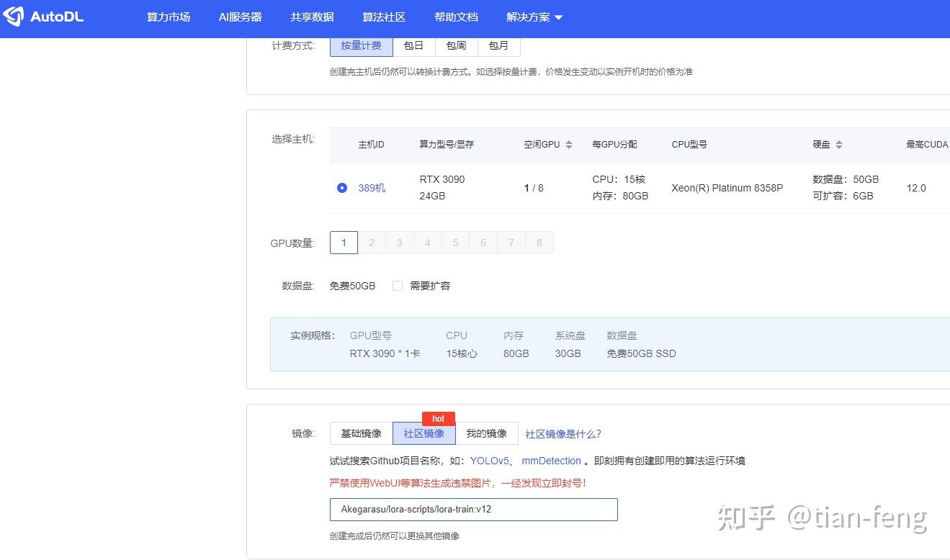950x560 pixels.
Task: Enable the 需要扩容 checkbox
Action: point(398,285)
